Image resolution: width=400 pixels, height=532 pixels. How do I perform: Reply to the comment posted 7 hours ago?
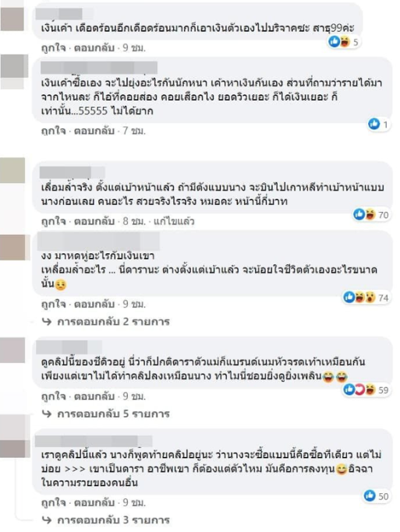(x=94, y=131)
